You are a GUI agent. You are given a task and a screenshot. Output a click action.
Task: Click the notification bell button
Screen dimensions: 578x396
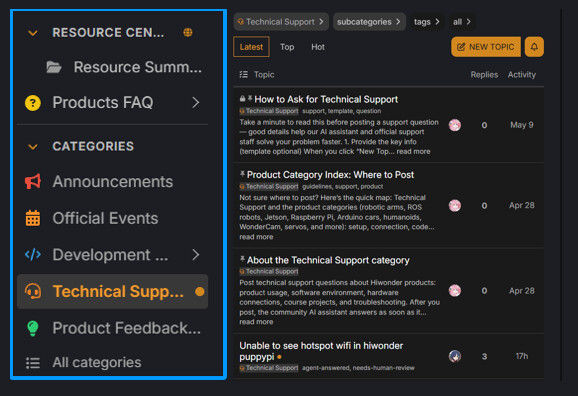point(534,47)
